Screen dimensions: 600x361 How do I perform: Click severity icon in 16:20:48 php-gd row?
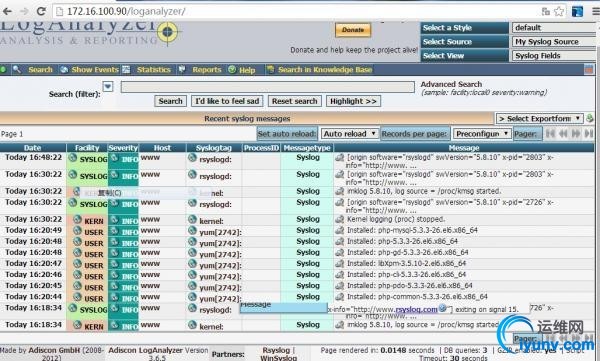coord(114,253)
